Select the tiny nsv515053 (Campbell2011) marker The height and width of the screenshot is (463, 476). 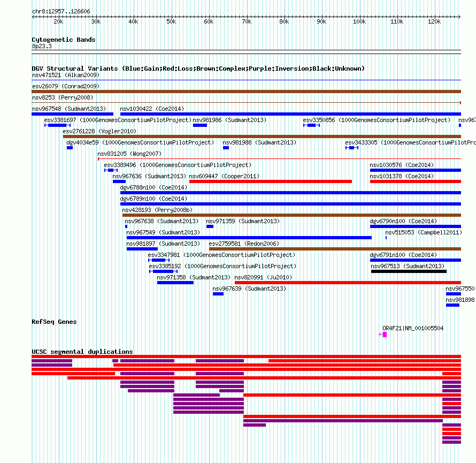click(386, 238)
